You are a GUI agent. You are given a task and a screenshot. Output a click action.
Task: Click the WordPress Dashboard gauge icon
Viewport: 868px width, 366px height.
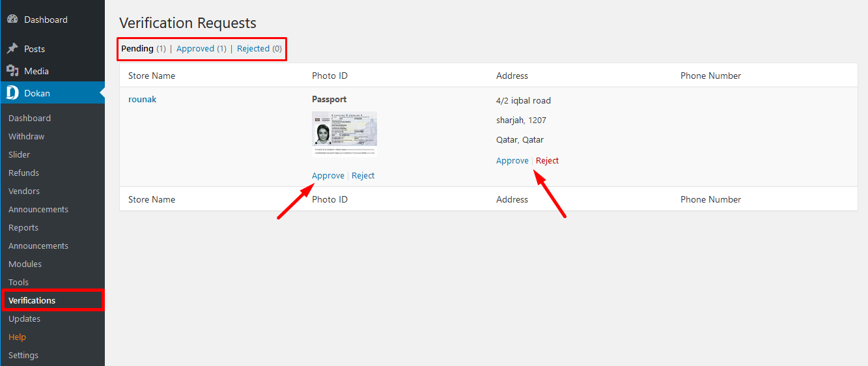[x=12, y=20]
